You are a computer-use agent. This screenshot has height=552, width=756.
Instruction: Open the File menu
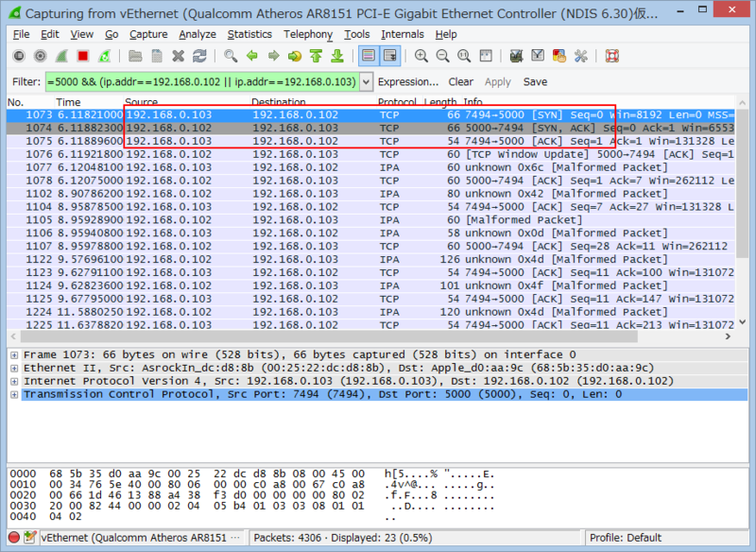tap(21, 34)
